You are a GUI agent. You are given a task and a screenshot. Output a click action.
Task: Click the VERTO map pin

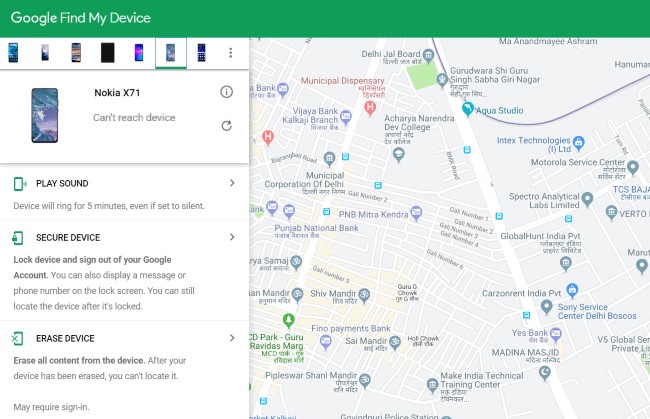[611, 213]
